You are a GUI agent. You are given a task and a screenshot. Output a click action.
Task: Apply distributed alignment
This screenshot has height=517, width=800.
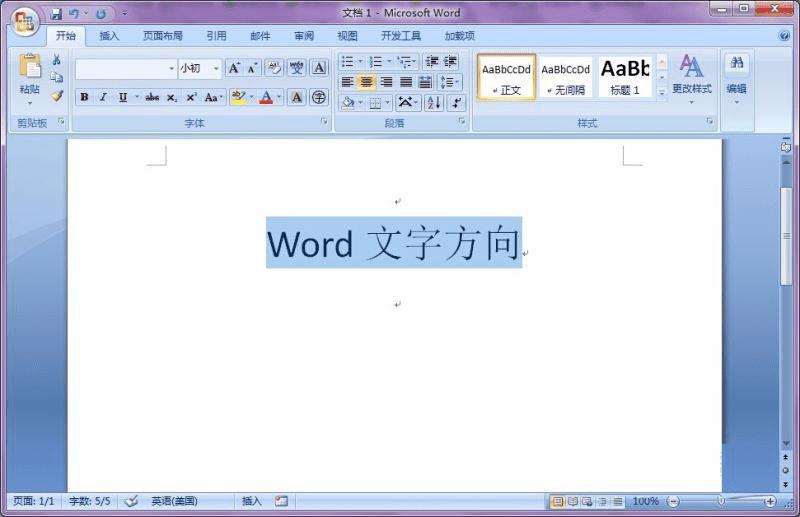coord(425,82)
